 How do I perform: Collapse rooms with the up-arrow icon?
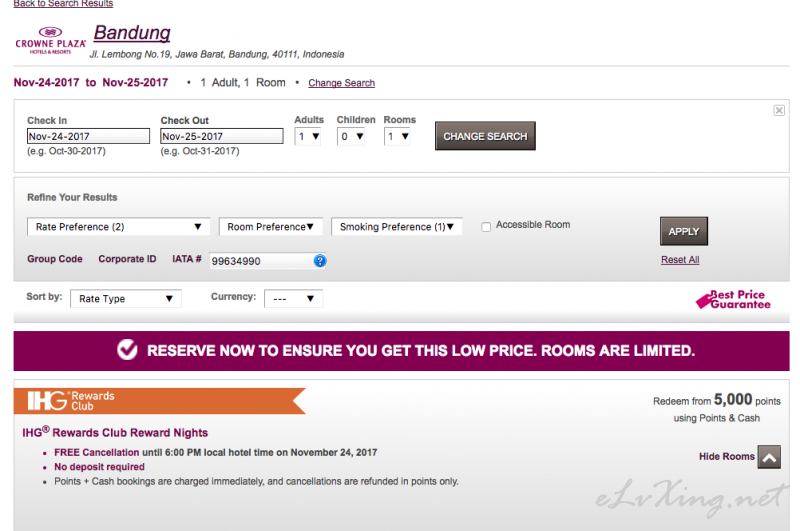(x=769, y=457)
